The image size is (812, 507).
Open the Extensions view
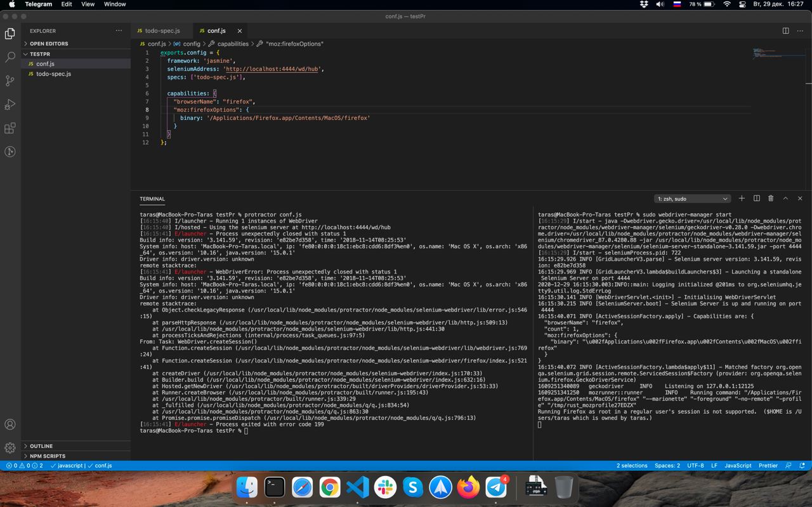[x=10, y=128]
